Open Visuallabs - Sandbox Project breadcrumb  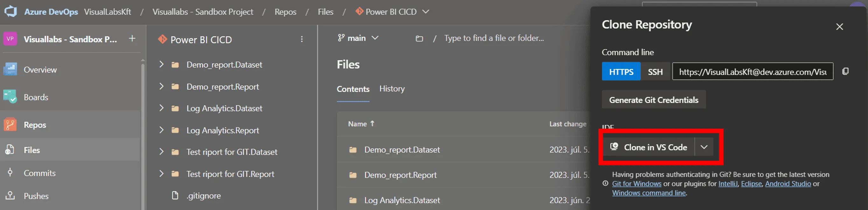pyautogui.click(x=202, y=12)
